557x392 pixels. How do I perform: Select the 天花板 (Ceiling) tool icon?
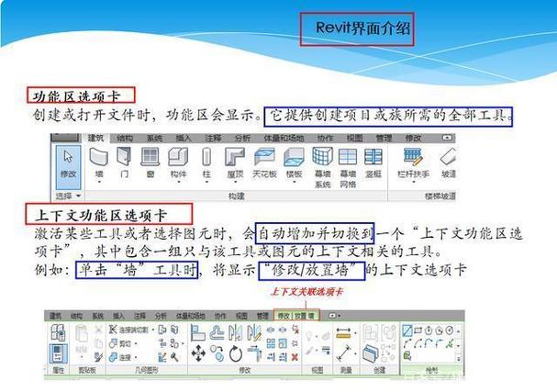tap(264, 157)
